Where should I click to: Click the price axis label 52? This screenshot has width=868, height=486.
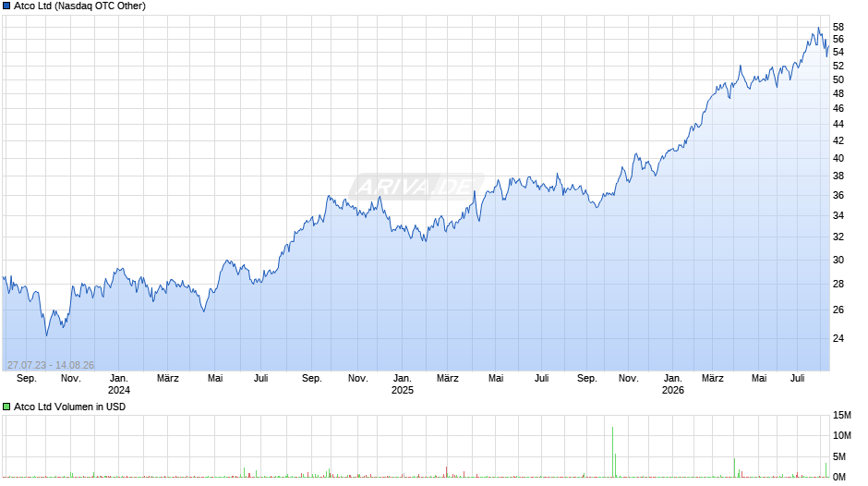(838, 66)
